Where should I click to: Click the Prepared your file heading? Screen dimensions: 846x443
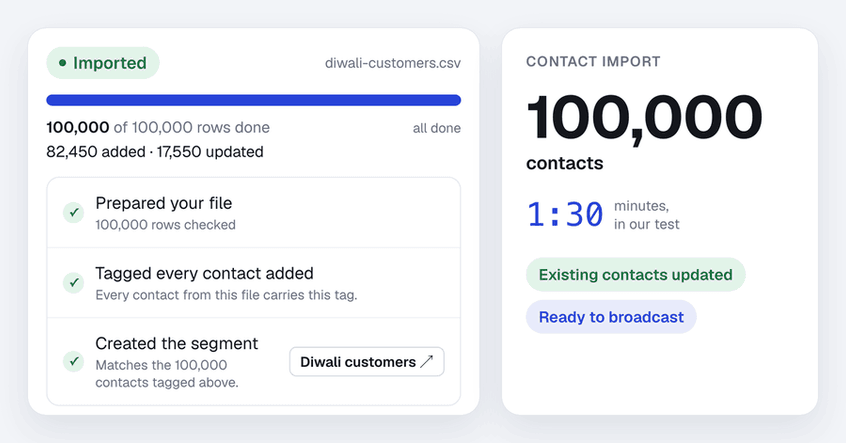163,203
